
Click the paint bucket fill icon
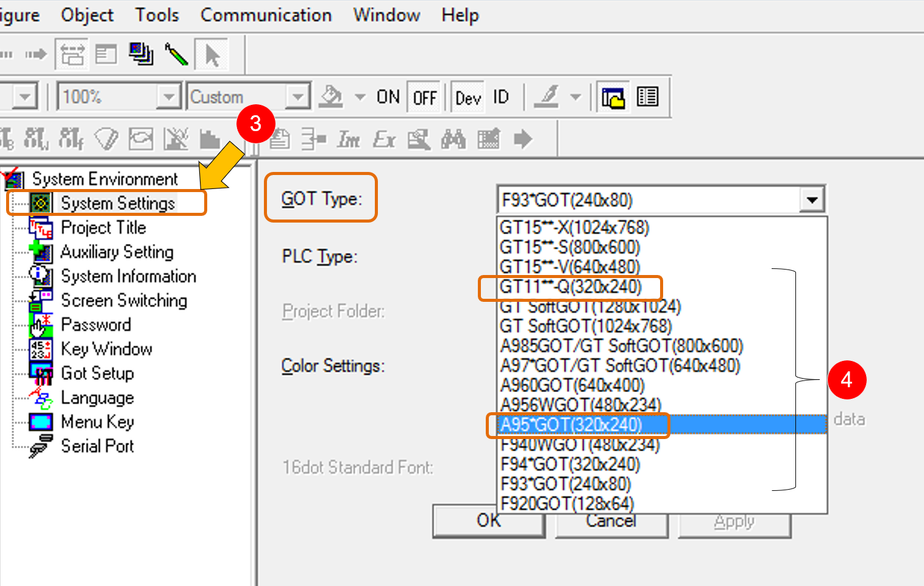coord(331,96)
